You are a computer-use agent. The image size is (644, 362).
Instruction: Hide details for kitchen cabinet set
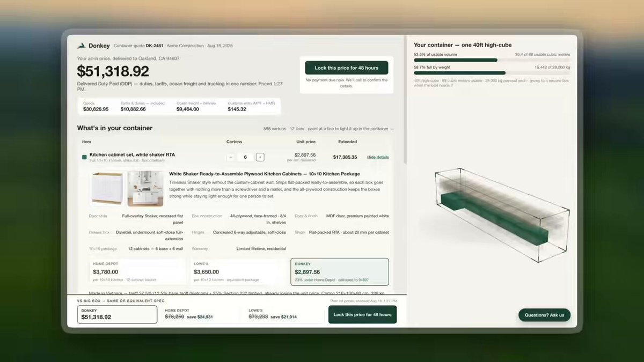pos(378,157)
